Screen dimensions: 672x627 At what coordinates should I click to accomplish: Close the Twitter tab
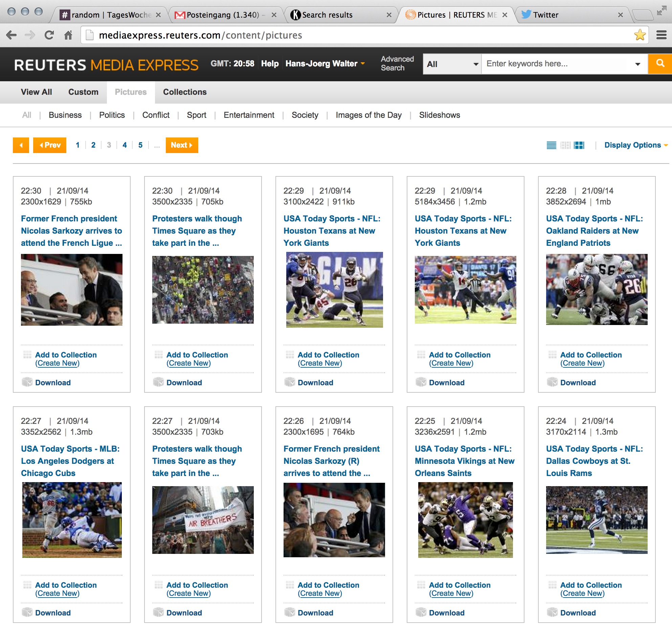tap(620, 15)
